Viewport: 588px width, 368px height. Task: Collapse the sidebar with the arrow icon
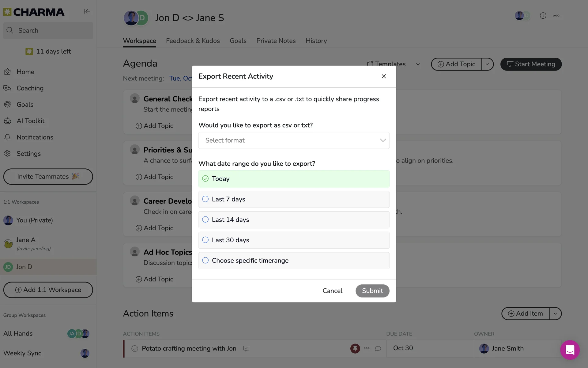point(87,11)
